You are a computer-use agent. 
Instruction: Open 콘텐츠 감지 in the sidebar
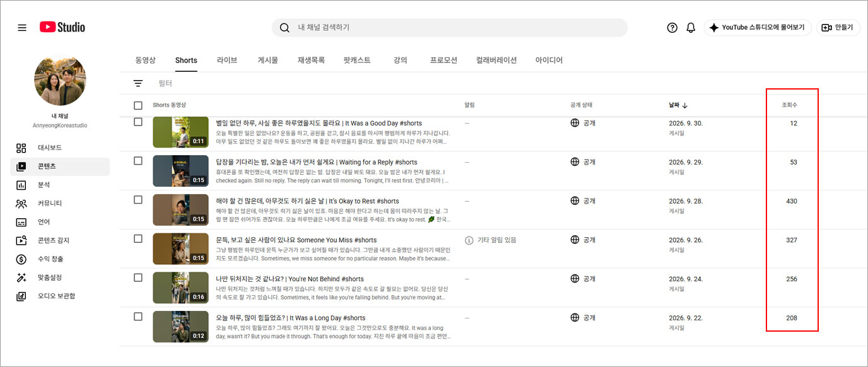click(60, 240)
